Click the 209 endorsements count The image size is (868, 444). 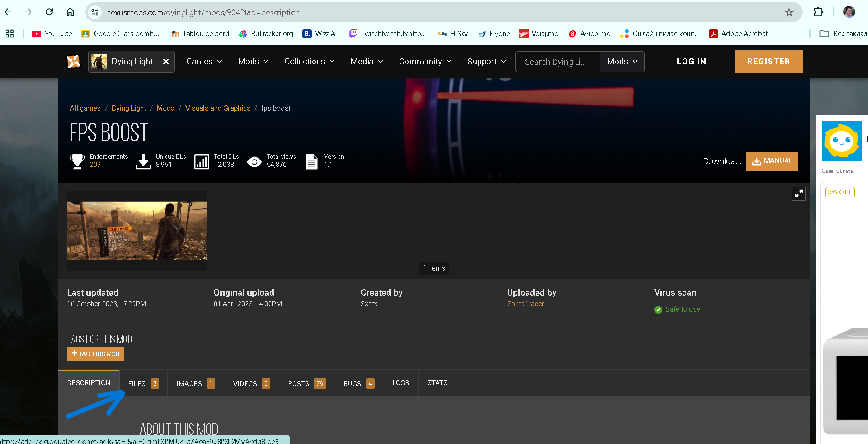95,165
